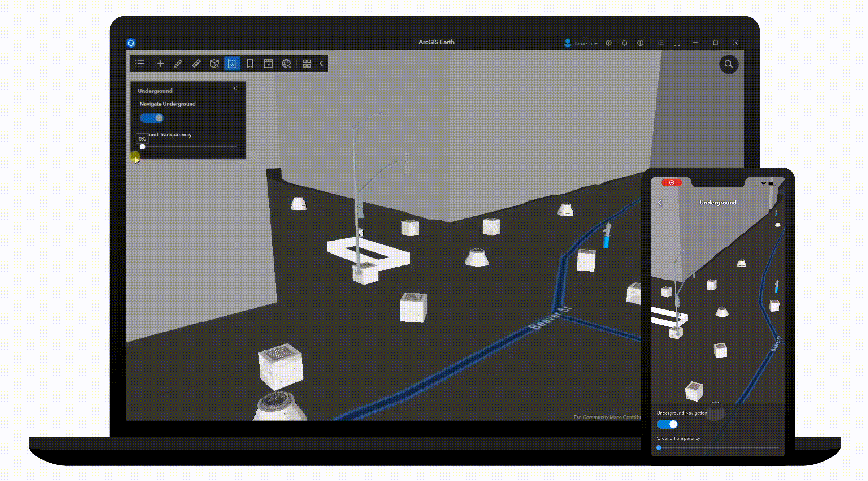Open the Bookmarks tool
868x481 pixels.
pyautogui.click(x=250, y=64)
